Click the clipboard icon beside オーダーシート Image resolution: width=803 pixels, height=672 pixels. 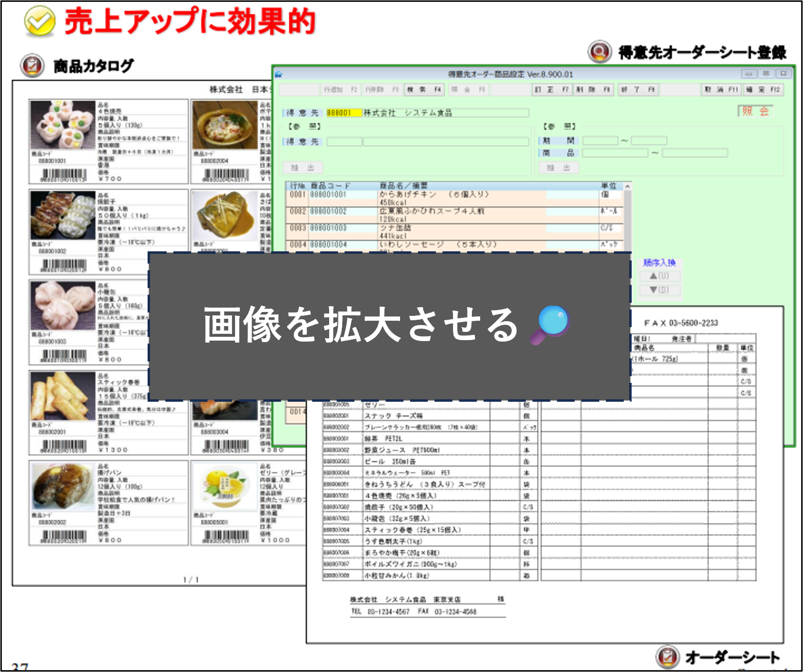[667, 657]
